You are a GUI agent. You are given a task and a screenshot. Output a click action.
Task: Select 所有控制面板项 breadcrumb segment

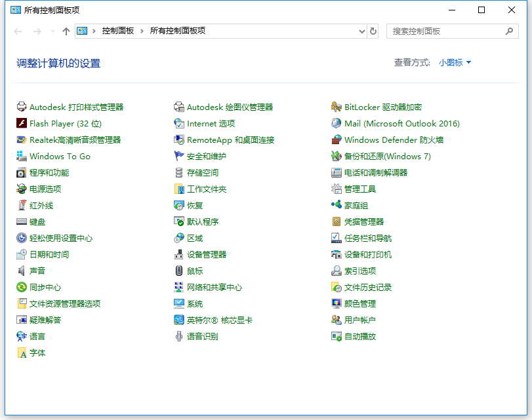click(178, 31)
